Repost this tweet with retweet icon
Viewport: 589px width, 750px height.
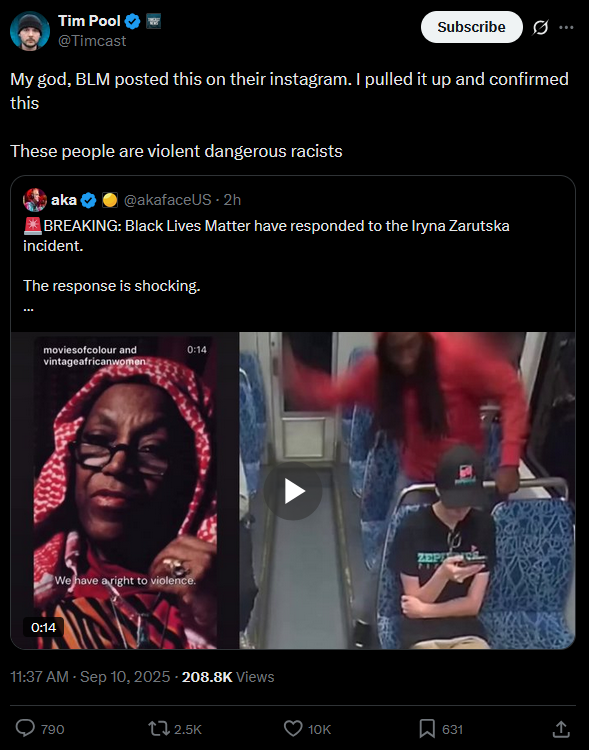click(x=158, y=728)
